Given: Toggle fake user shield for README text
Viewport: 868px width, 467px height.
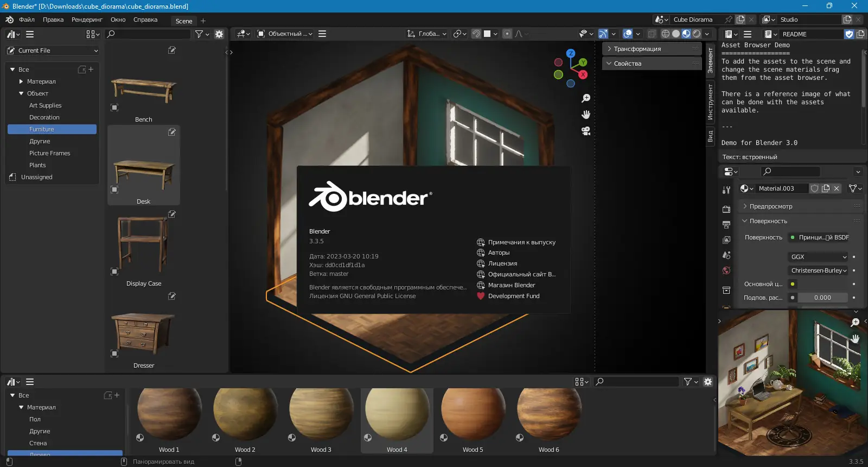Looking at the screenshot, I should pos(850,34).
